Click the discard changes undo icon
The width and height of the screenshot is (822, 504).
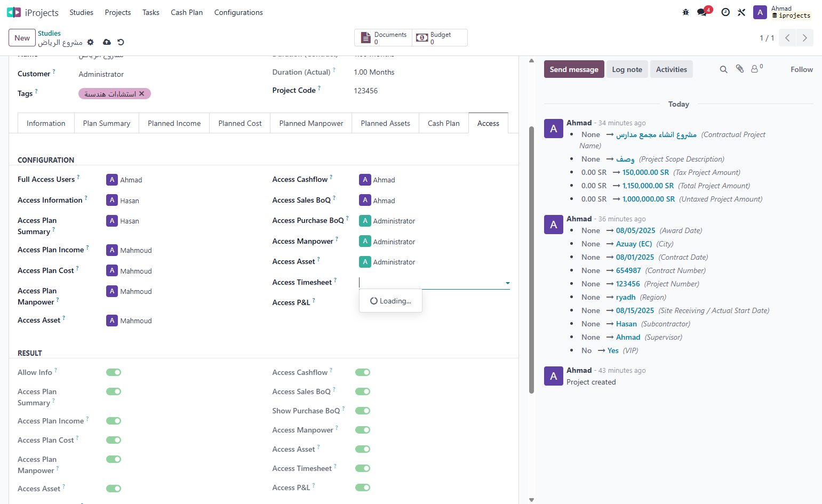121,42
